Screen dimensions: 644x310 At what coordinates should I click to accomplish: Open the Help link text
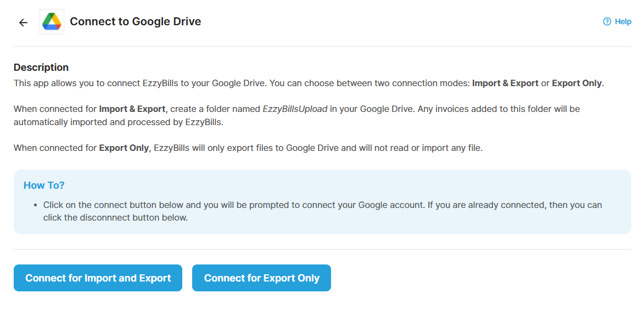click(x=623, y=22)
